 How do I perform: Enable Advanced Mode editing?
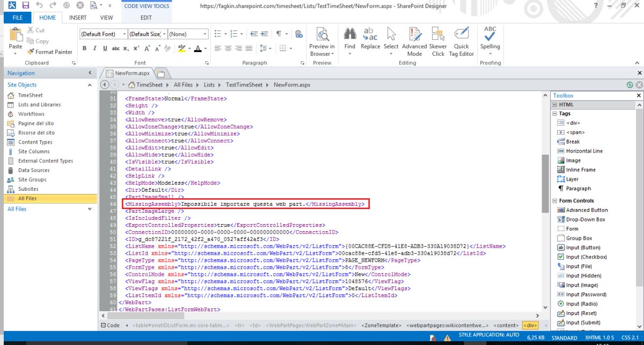click(x=414, y=41)
